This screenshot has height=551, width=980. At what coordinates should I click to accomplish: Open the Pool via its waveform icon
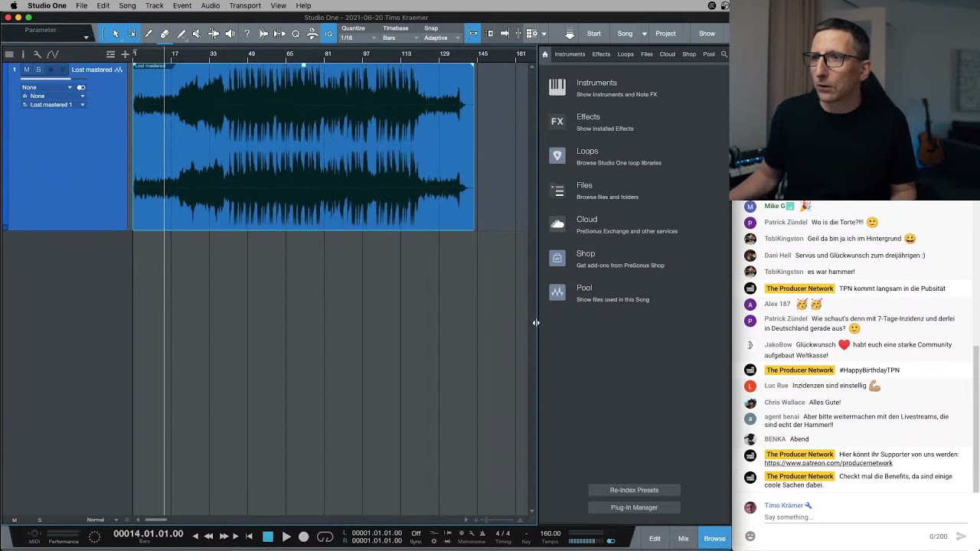[x=557, y=292]
